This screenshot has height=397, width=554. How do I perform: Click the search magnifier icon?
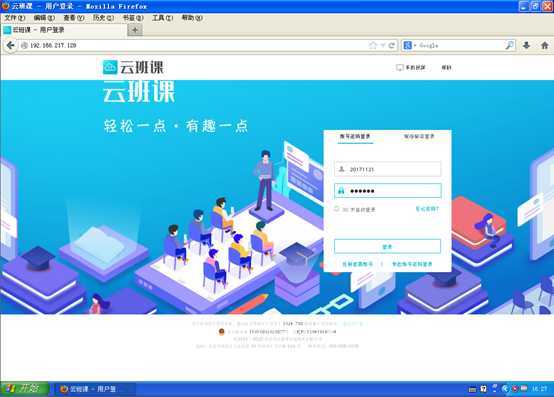coord(509,45)
